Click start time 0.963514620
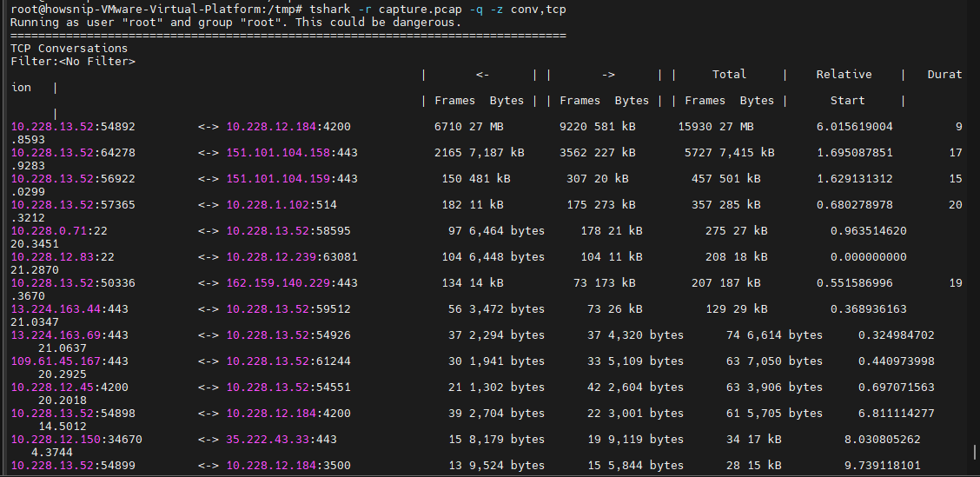Image resolution: width=980 pixels, height=477 pixels. point(869,231)
